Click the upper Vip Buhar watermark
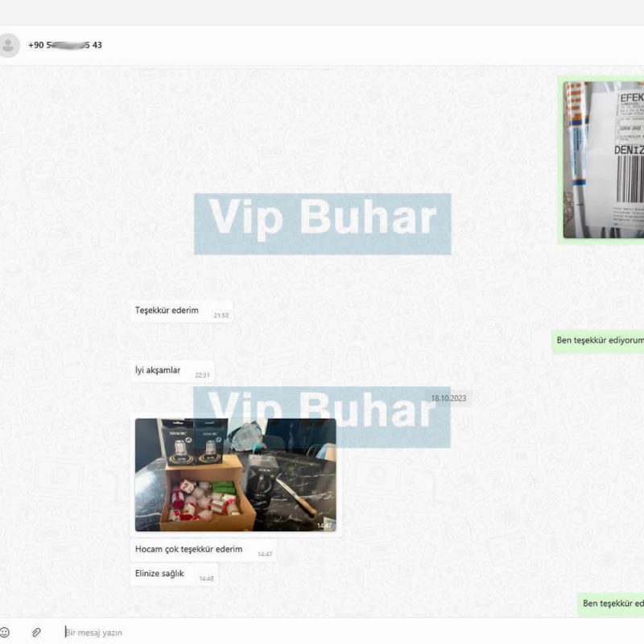 (323, 224)
